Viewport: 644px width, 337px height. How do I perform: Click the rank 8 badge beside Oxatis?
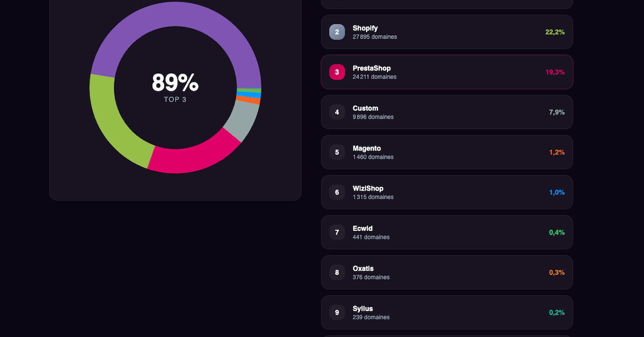337,273
